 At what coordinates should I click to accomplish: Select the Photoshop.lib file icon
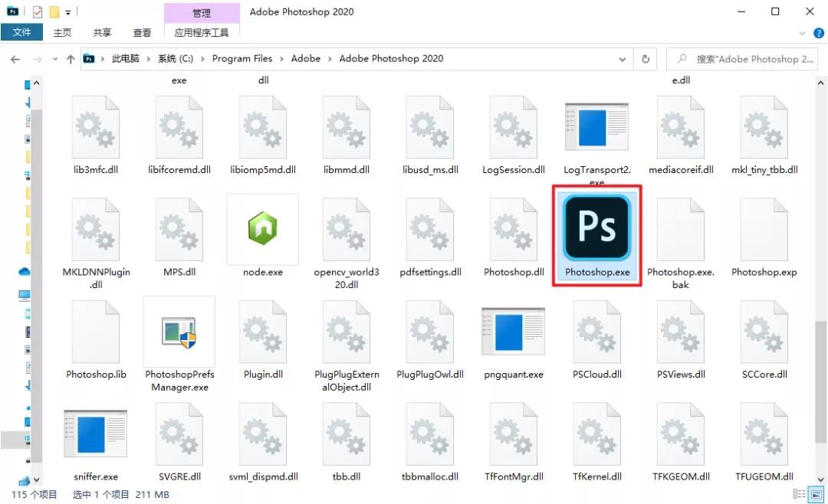pos(96,332)
